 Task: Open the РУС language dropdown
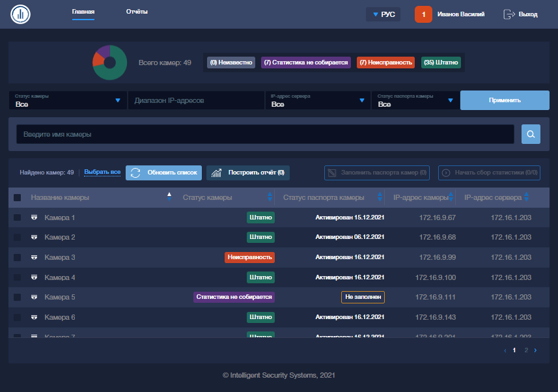click(x=383, y=13)
